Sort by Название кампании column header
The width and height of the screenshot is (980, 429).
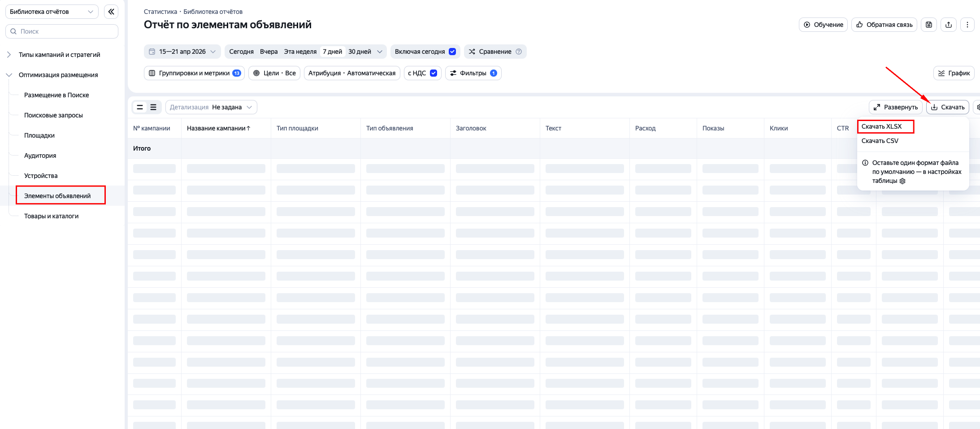[x=218, y=128]
